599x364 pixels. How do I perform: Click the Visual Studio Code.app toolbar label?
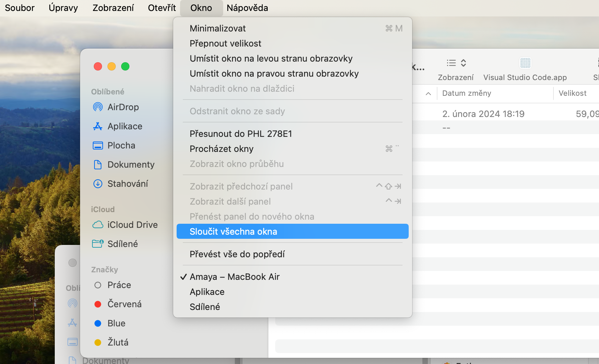coord(525,78)
